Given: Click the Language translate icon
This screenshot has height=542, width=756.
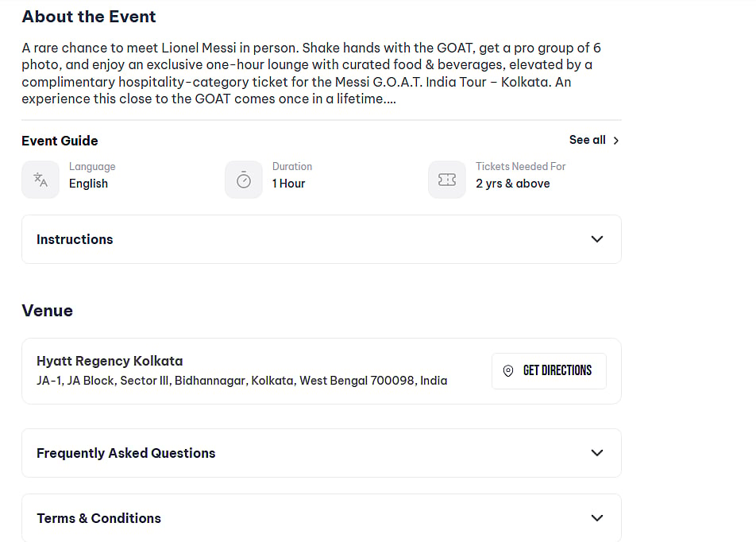Looking at the screenshot, I should click(x=40, y=180).
